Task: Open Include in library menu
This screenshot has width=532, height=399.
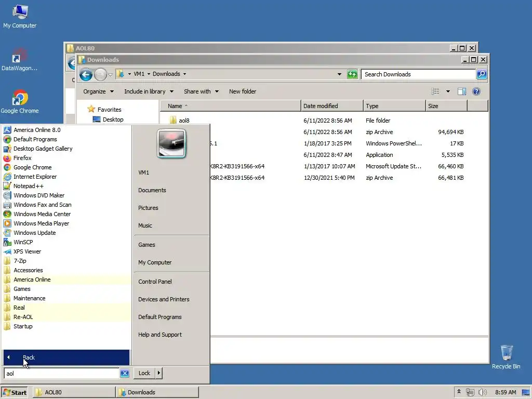Action: pos(149,91)
